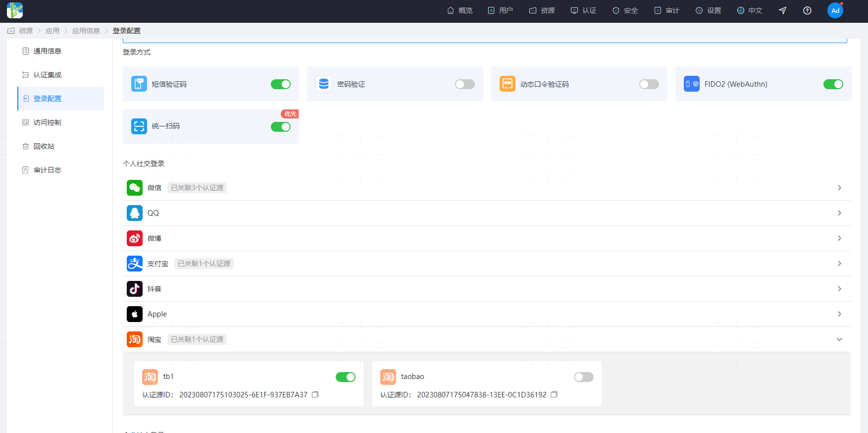Select 访问控制 in the left sidebar
Image resolution: width=868 pixels, height=433 pixels.
[x=47, y=122]
